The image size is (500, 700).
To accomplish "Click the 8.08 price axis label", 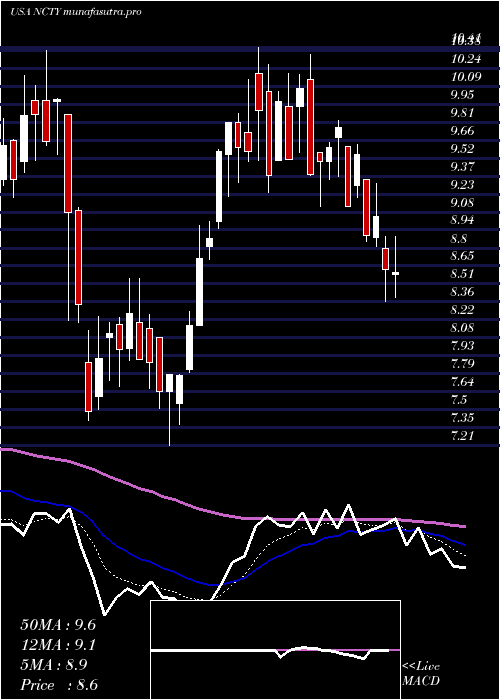I will [x=462, y=328].
